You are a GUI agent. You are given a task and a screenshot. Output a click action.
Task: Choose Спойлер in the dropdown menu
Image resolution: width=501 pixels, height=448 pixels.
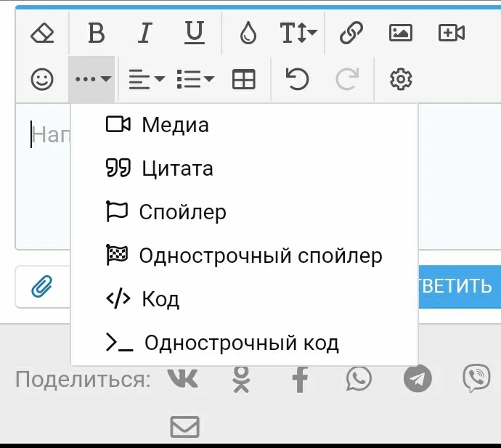[182, 212]
